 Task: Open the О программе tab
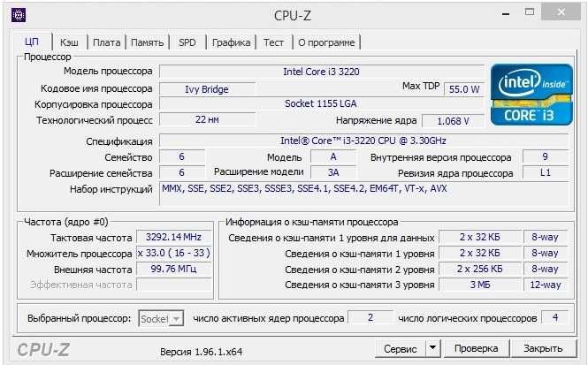click(326, 42)
